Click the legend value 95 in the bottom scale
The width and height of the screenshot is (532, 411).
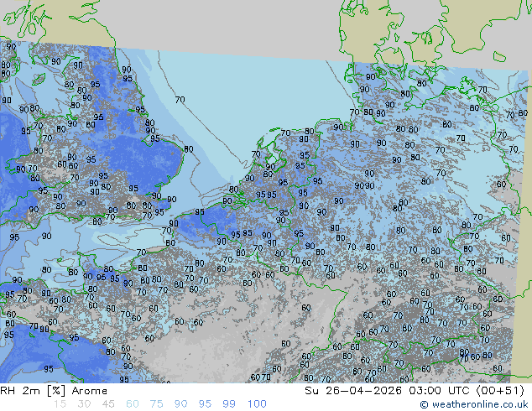pyautogui.click(x=205, y=404)
